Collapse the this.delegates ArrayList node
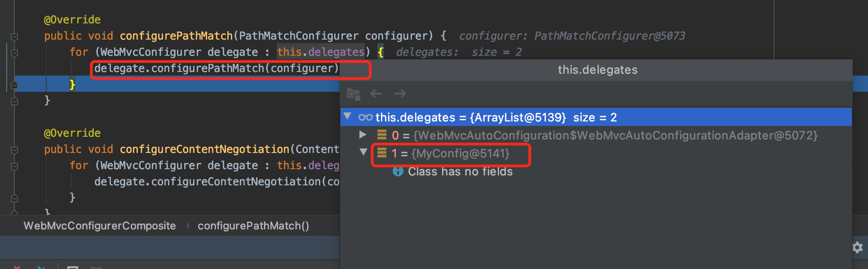Viewport: 868px width, 269px height. coord(347,117)
